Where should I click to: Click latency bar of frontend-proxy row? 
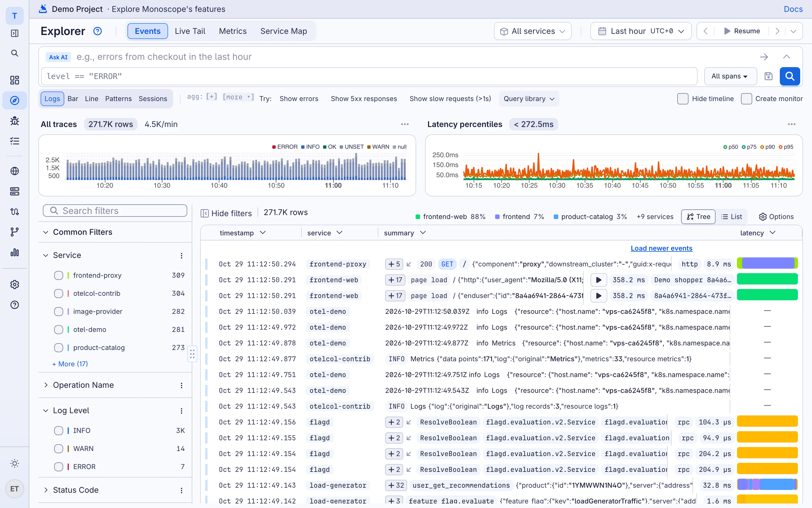coord(767,263)
